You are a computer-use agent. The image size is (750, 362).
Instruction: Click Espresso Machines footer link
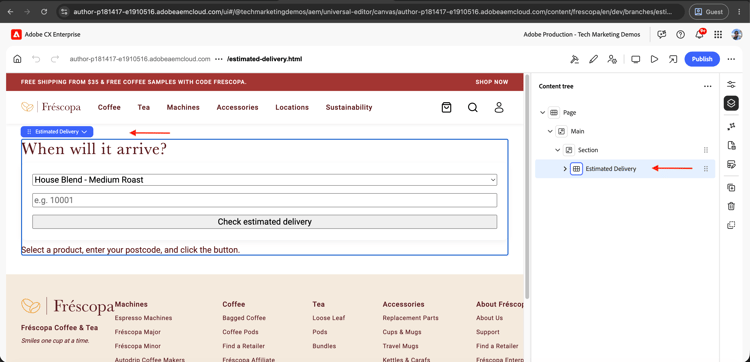point(143,318)
